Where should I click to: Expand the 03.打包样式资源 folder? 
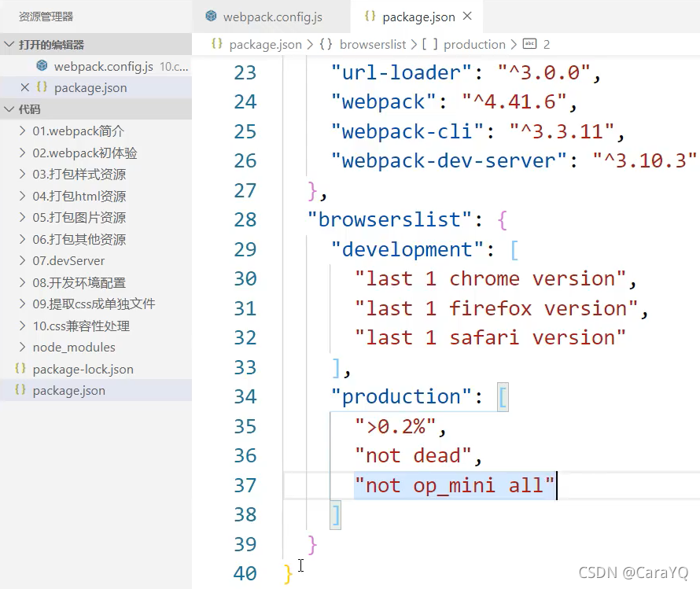[x=96, y=175]
